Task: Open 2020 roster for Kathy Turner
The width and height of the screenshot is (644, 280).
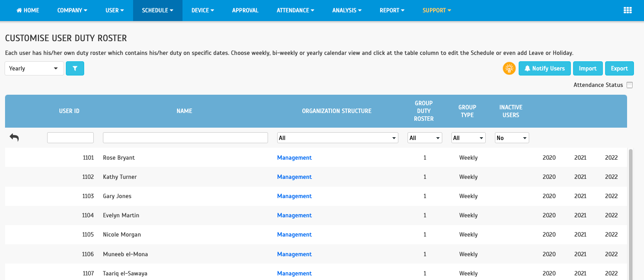Action: [549, 177]
